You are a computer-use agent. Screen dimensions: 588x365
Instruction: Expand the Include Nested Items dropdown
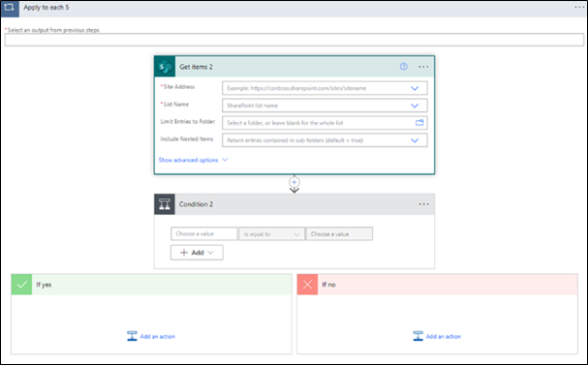(415, 140)
